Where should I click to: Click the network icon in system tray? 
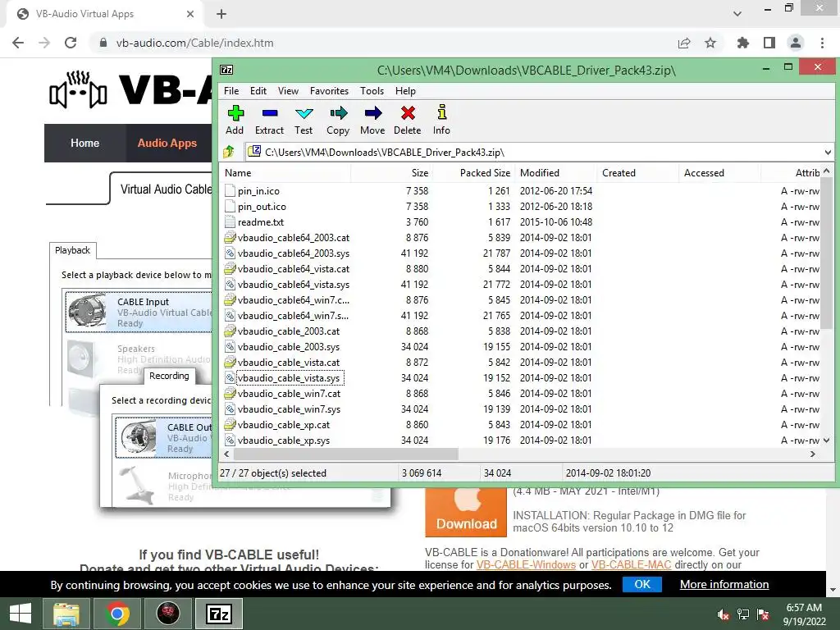[743, 614]
